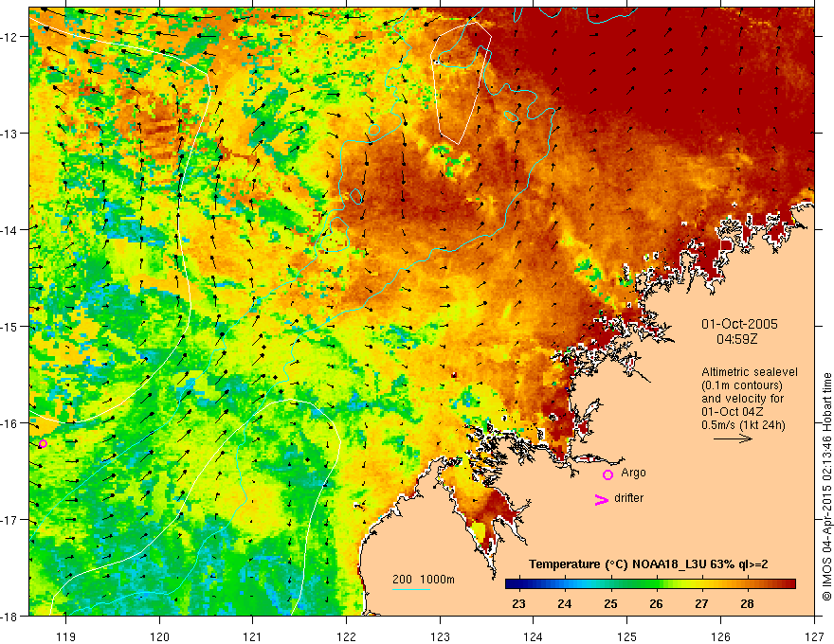Click latitude axis label '-13'
Viewport: 834px width, 644px height.
(x=9, y=134)
